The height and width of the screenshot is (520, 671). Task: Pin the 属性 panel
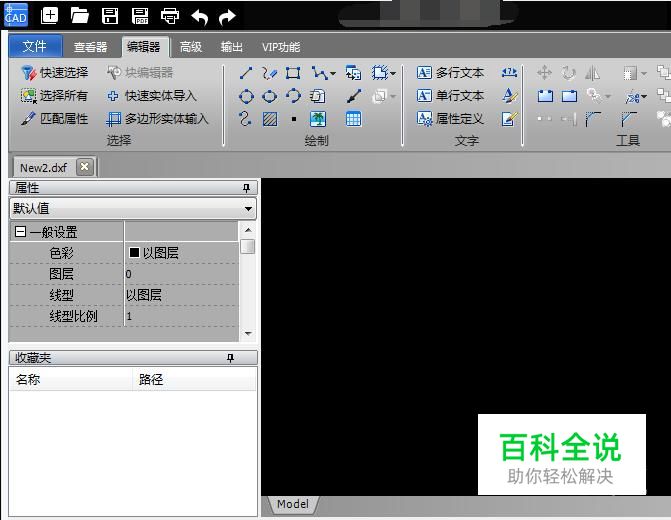coord(246,188)
